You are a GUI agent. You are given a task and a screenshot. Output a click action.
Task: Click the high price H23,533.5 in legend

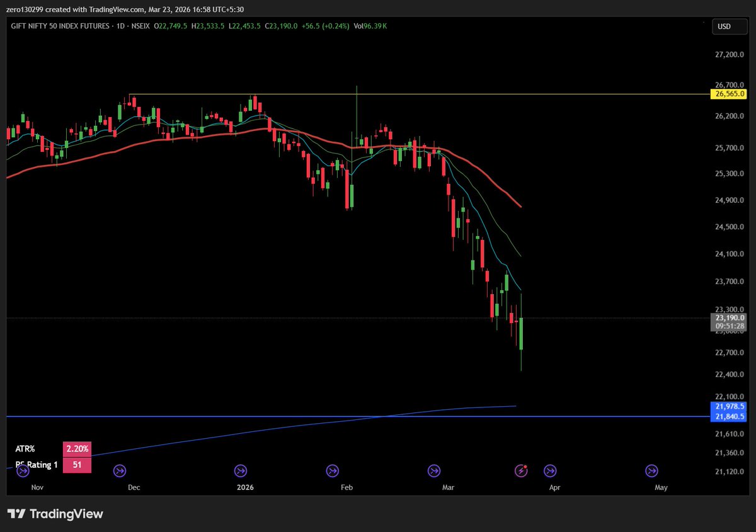click(209, 26)
